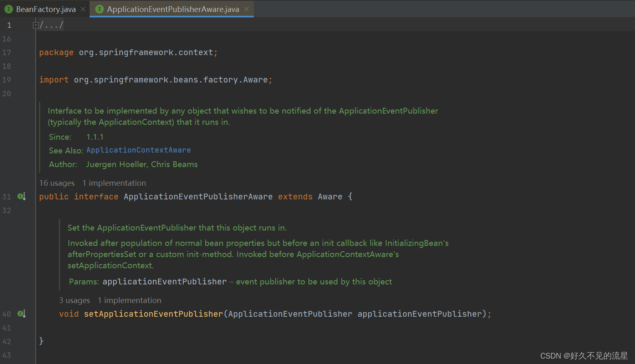Show the 3 usages of setApplicationEventPublisher
This screenshot has height=364, width=635.
tap(74, 300)
